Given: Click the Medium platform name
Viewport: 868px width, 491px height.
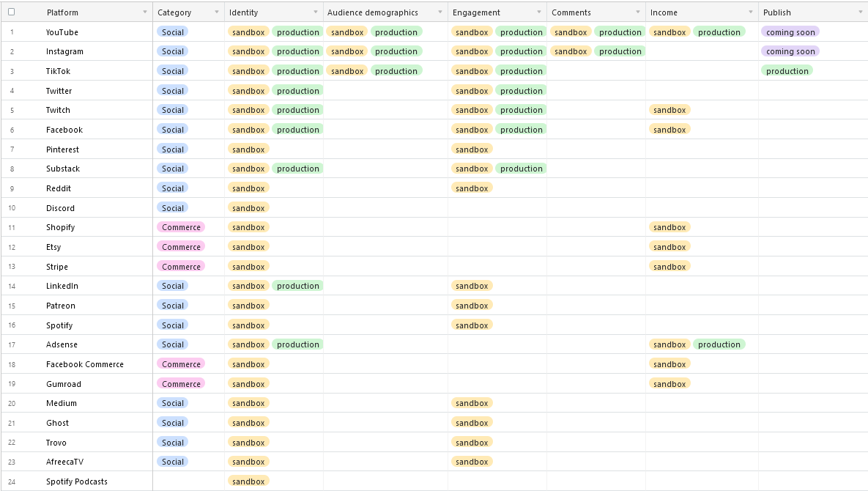Looking at the screenshot, I should (x=62, y=404).
